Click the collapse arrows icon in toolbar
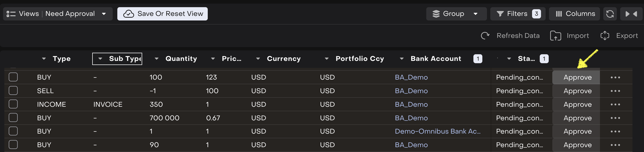Screen dimensions: 644x152 631,14
